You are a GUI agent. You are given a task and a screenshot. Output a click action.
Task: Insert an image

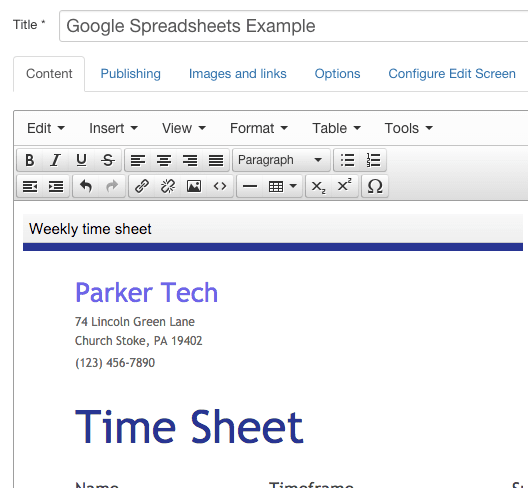(x=194, y=186)
